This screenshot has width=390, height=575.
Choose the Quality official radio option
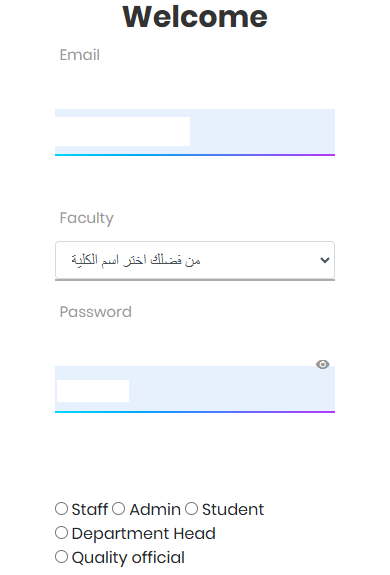click(x=62, y=556)
